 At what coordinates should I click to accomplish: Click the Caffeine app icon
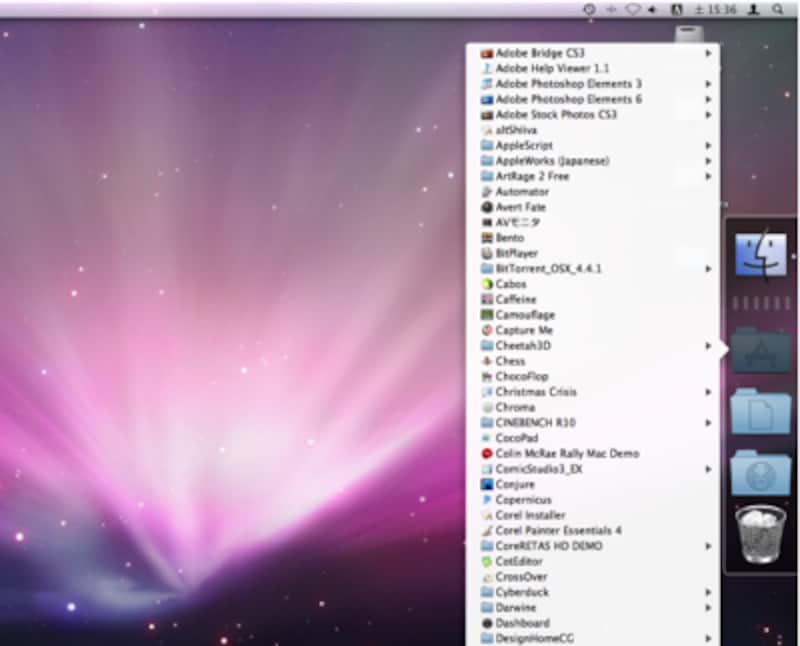coord(487,300)
